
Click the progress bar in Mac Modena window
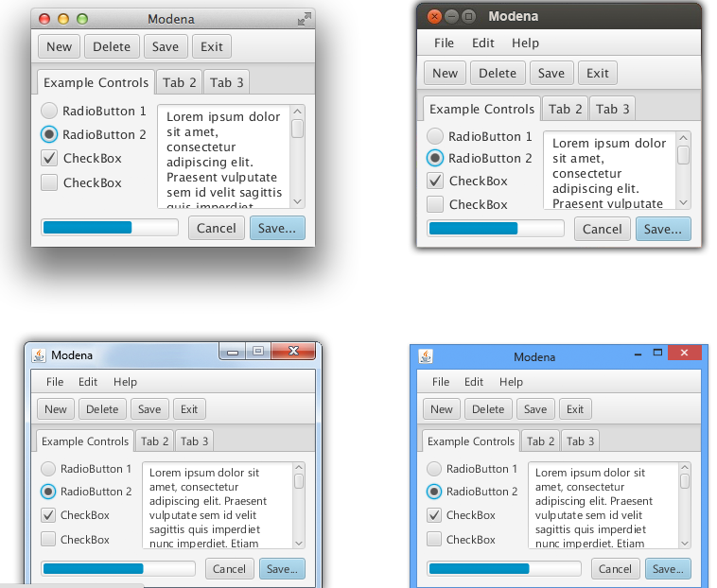[110, 228]
